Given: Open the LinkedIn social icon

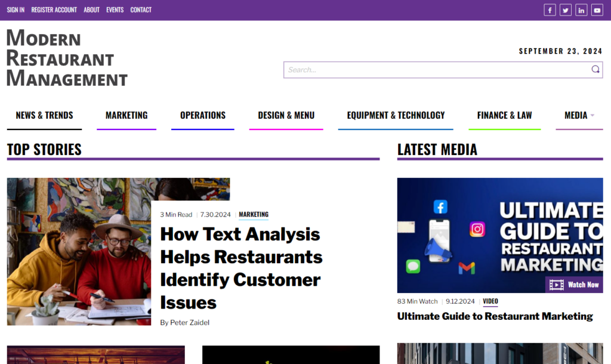Looking at the screenshot, I should pos(581,10).
